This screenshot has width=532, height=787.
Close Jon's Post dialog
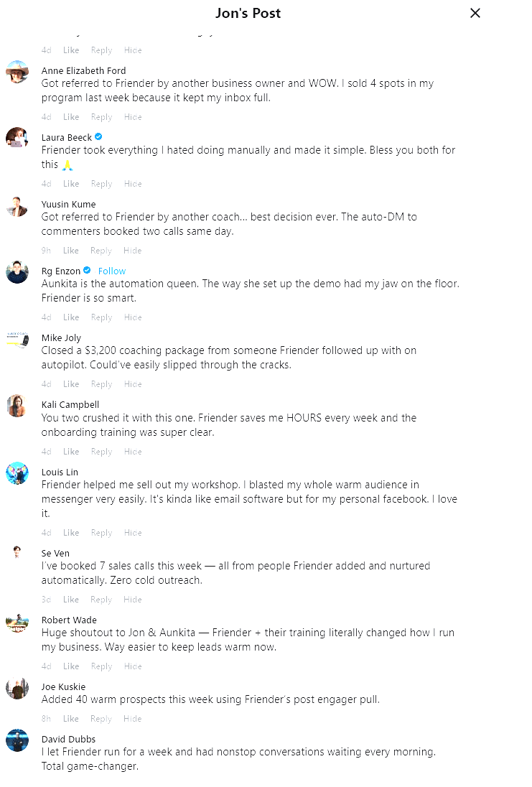click(475, 13)
